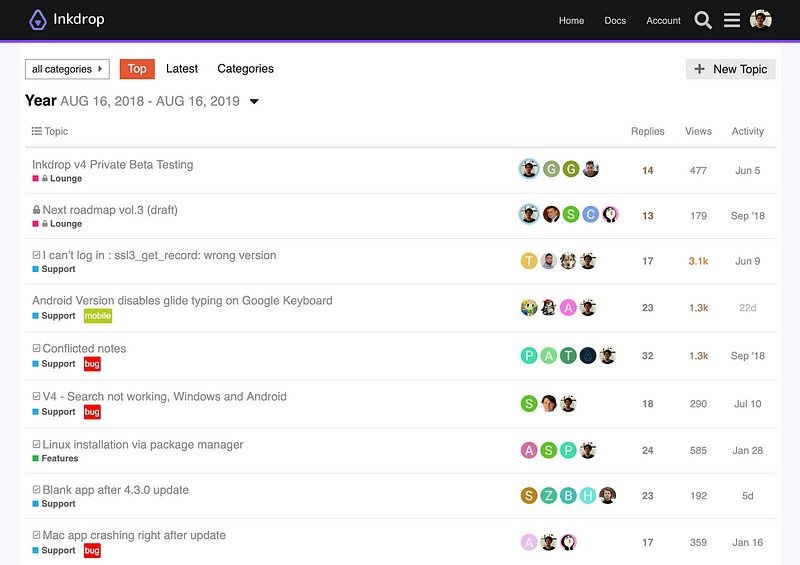
Task: Go to Home in header
Action: [571, 20]
